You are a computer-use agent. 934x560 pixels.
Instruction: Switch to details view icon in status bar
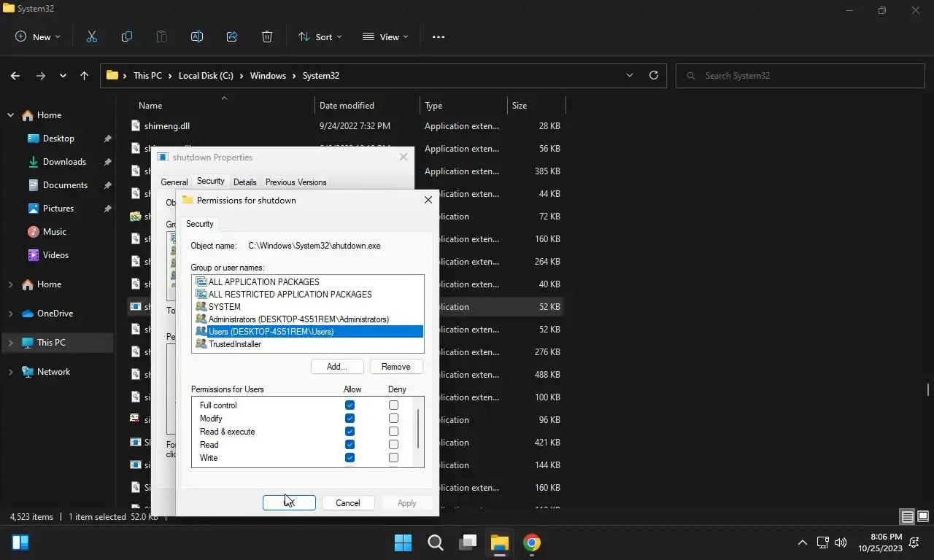908,517
